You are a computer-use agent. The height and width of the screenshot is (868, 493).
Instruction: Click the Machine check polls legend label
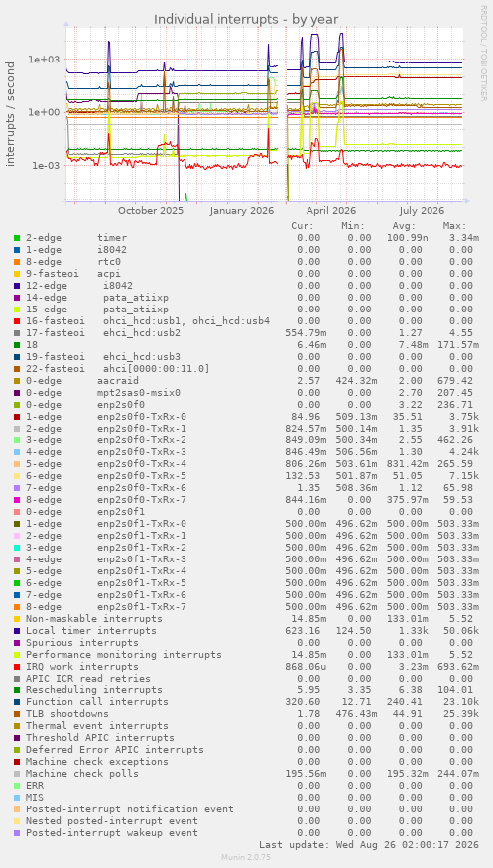(82, 774)
